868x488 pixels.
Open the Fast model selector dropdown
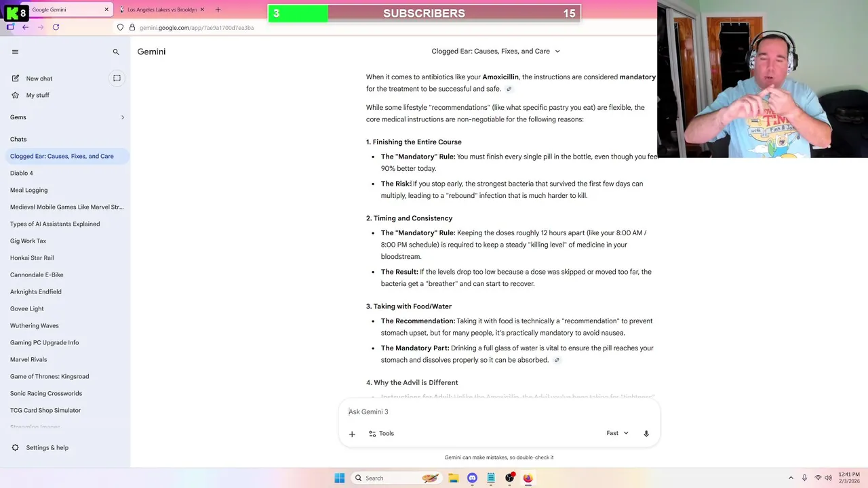tap(617, 433)
